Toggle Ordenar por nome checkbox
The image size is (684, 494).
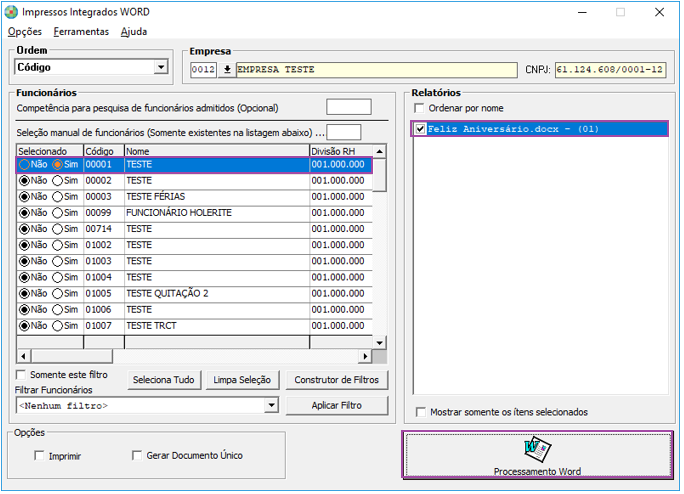(420, 109)
